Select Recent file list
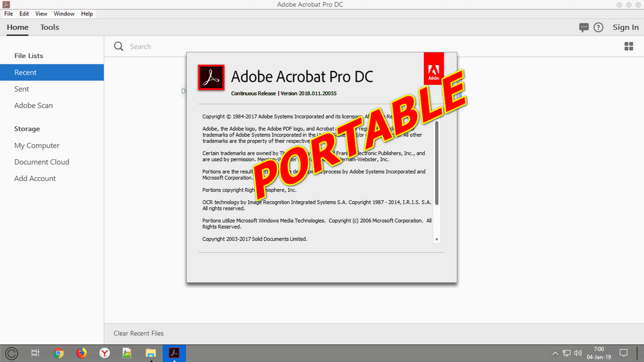The height and width of the screenshot is (362, 644). coord(52,72)
